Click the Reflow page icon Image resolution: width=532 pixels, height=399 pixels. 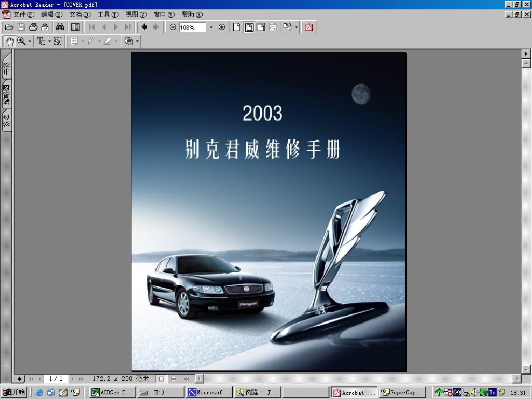click(273, 28)
